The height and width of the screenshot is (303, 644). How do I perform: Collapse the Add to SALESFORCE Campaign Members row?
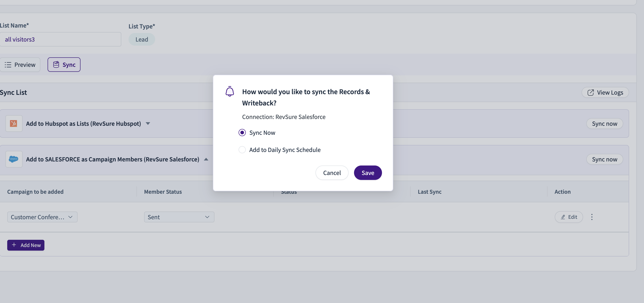coord(206,159)
